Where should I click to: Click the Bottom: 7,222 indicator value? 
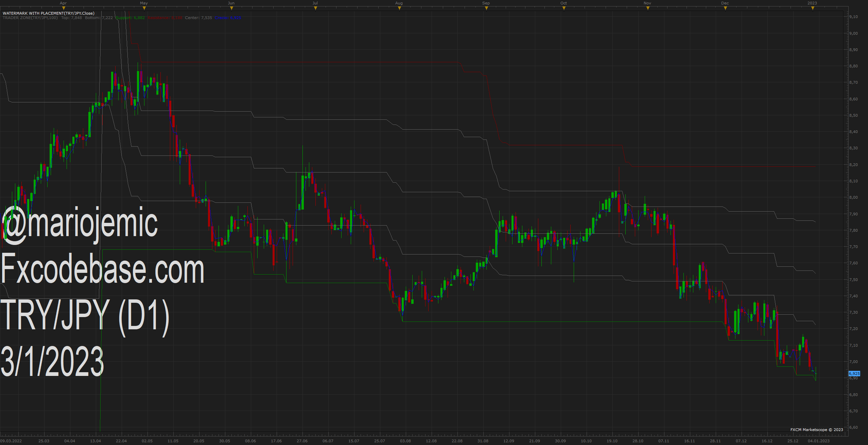99,18
